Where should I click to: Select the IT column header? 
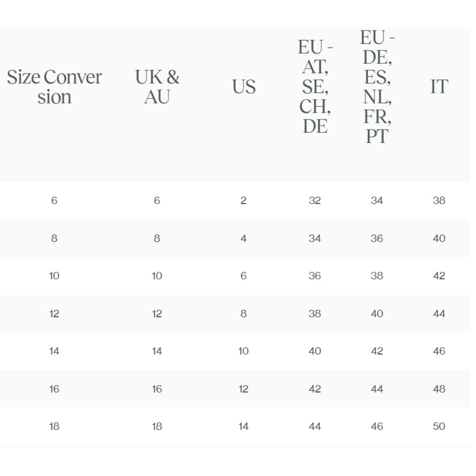[x=439, y=87]
